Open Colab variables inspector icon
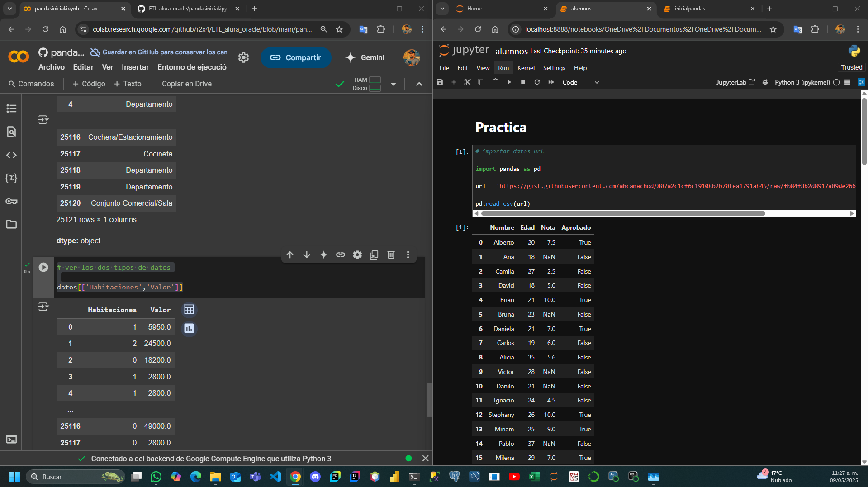Image resolution: width=868 pixels, height=487 pixels. coord(11,178)
